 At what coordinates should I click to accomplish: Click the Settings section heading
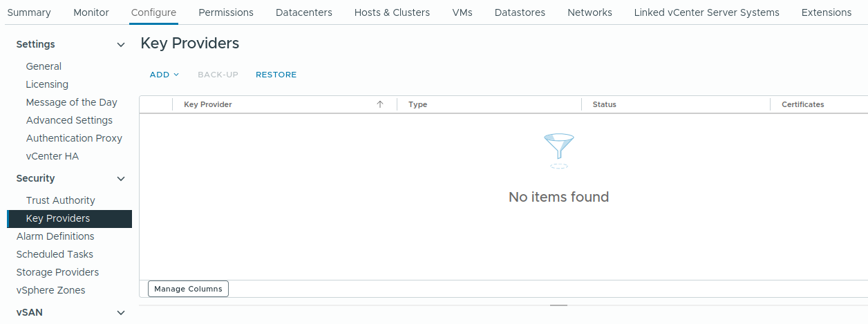36,44
